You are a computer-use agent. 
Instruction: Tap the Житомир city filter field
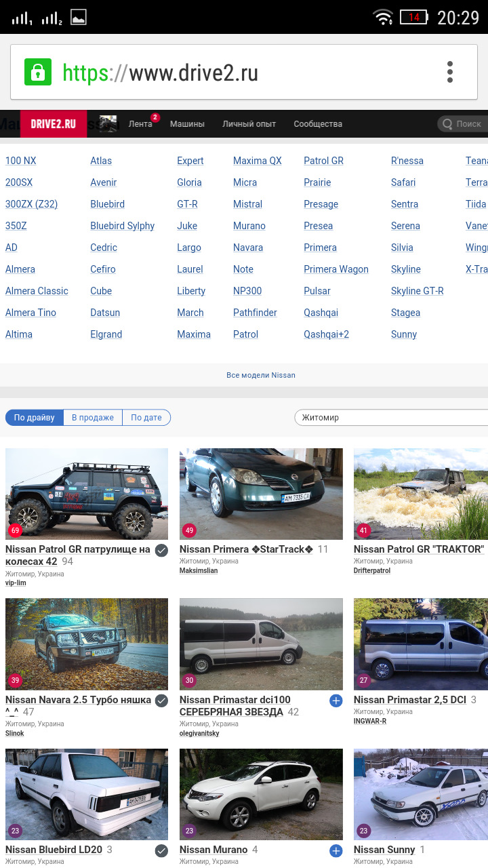coord(391,418)
